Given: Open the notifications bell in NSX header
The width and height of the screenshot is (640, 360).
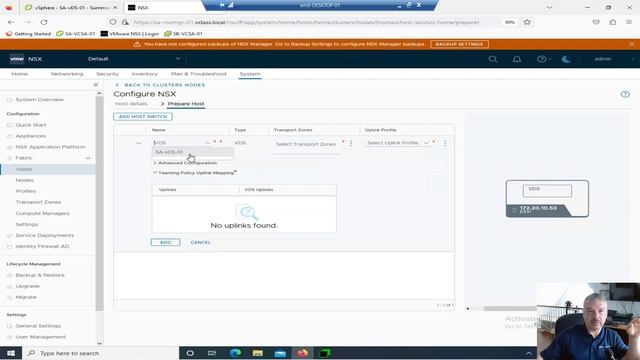Looking at the screenshot, I should pyautogui.click(x=517, y=59).
